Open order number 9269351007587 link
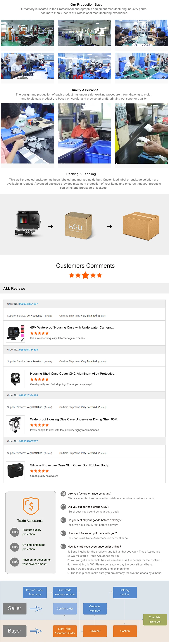169x644 pixels. (x=28, y=441)
